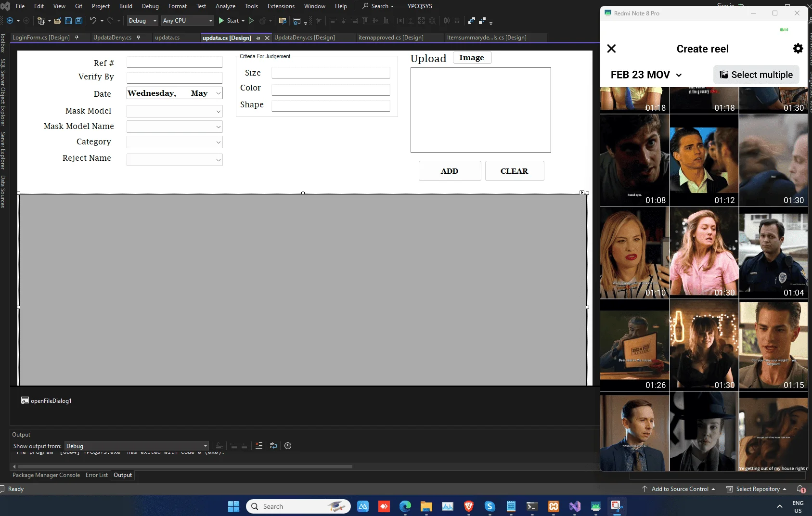Click the Clear All icon in Output panel
The width and height of the screenshot is (812, 516).
[259, 446]
